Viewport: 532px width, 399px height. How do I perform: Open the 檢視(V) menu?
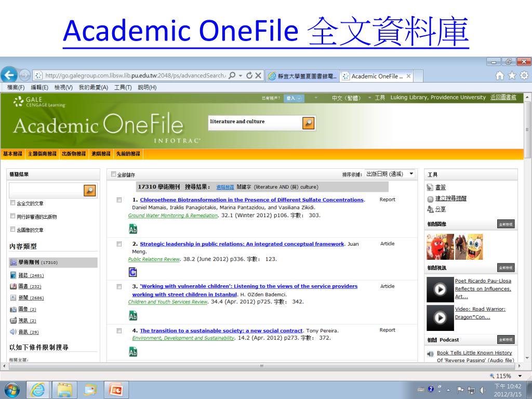[x=63, y=87]
